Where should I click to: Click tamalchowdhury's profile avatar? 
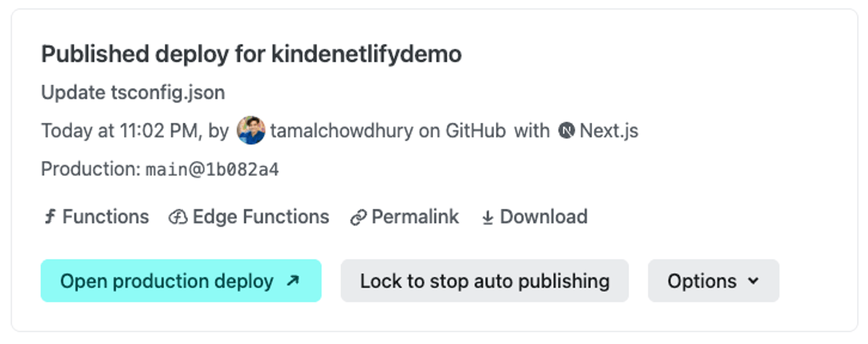pyautogui.click(x=251, y=131)
